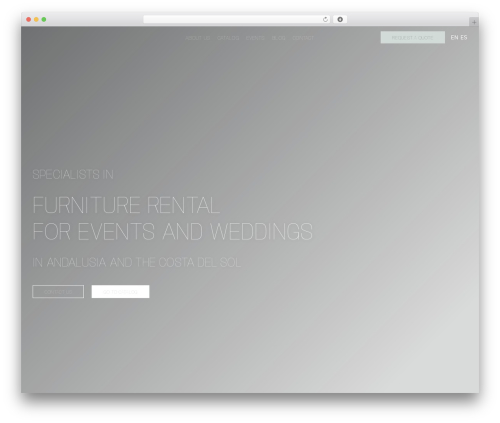
Task: Click the 'FURNITURE RENTAL' headline text
Action: click(126, 205)
